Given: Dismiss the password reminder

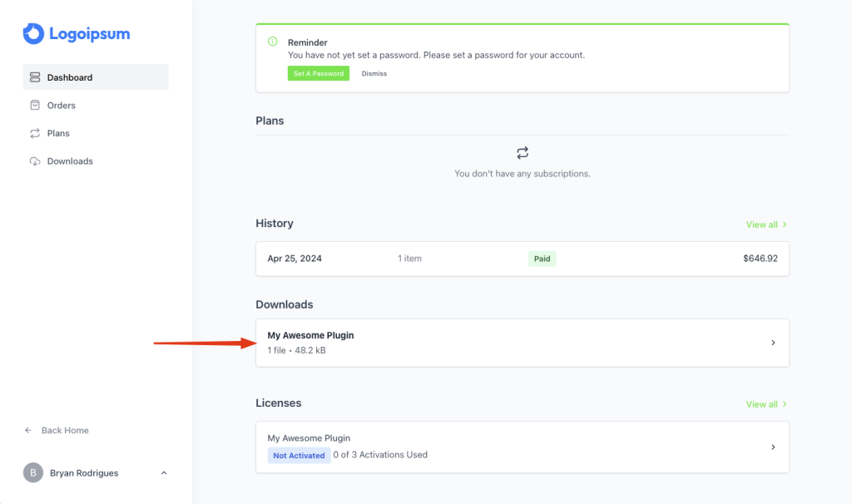Looking at the screenshot, I should [374, 73].
